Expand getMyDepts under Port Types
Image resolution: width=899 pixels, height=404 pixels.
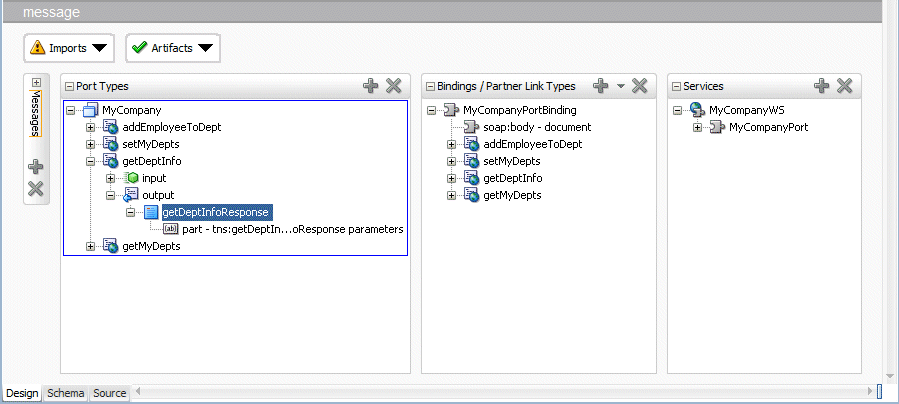(x=90, y=246)
